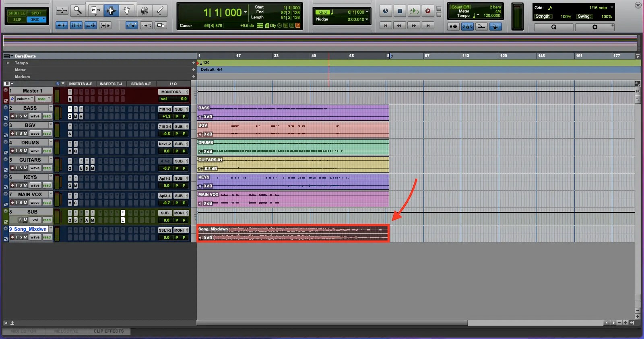Viewport: 644px width, 339px height.
Task: Open BGV track wave view selector
Action: coord(35,134)
